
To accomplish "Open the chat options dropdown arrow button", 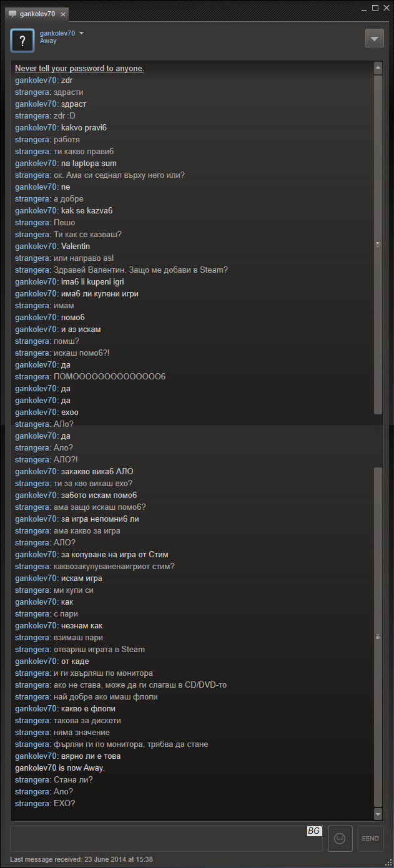I will pyautogui.click(x=375, y=38).
